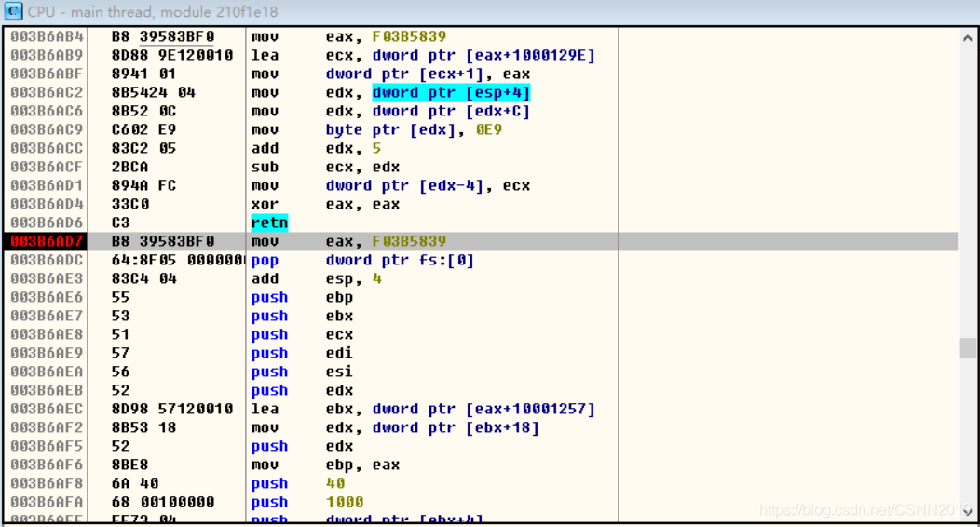
Task: Click the CPU main thread title text
Action: point(153,11)
